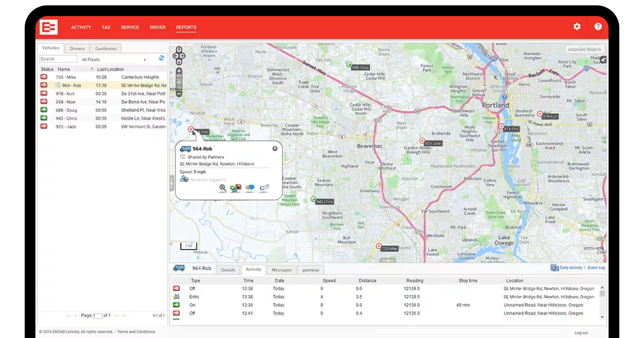Click the Daily Activity calendar icon
The width and height of the screenshot is (644, 338).
[x=555, y=268]
